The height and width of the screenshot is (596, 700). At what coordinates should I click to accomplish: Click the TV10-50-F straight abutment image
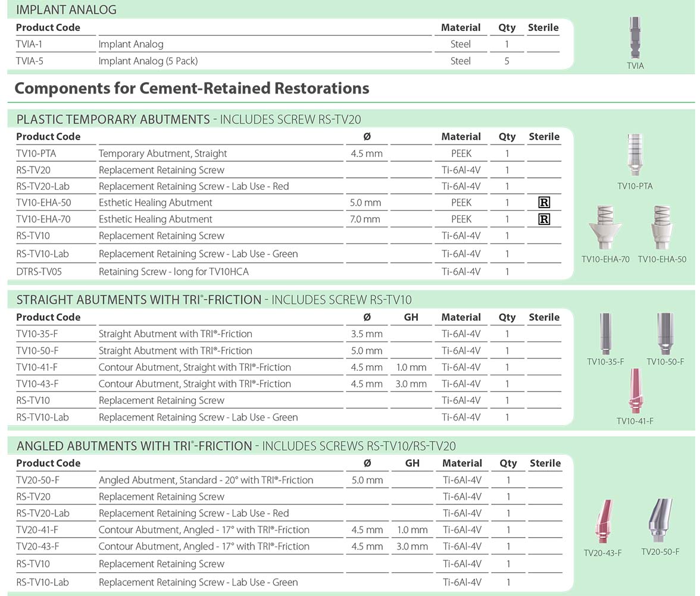[x=665, y=333]
